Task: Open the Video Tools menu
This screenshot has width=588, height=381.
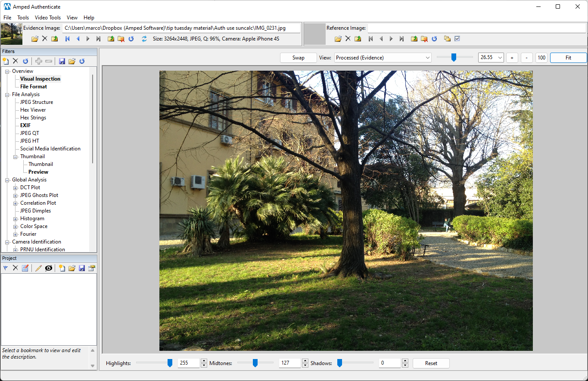Action: tap(47, 18)
